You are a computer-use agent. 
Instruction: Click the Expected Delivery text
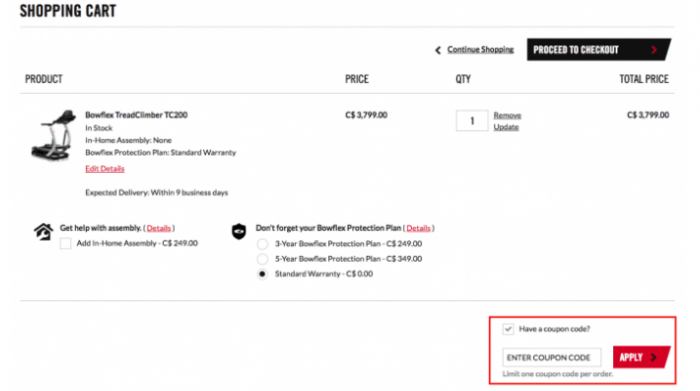pos(157,192)
